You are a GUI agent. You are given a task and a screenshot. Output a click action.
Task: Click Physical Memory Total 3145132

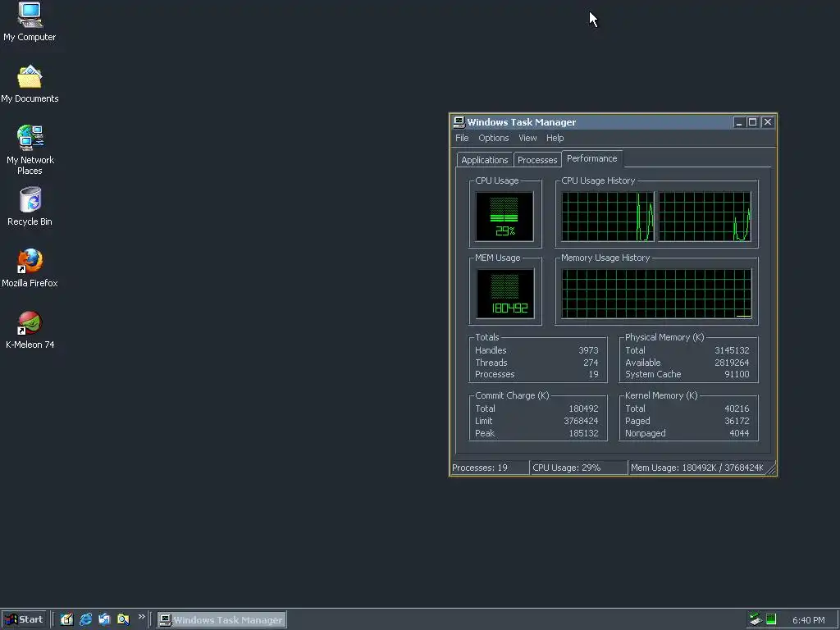(x=732, y=350)
